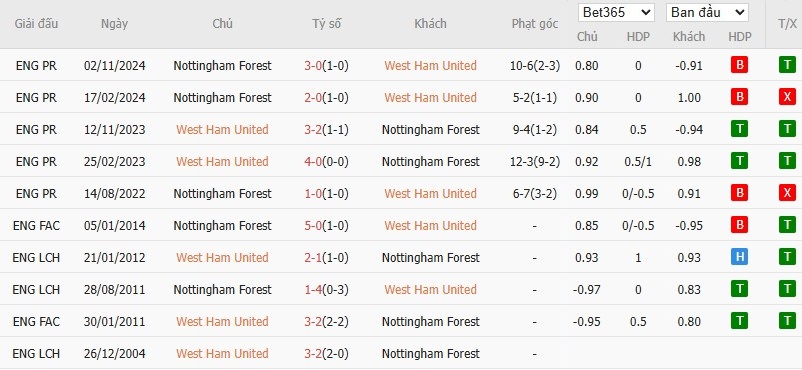Image resolution: width=802 pixels, height=370 pixels.
Task: Click blue H badge for 21/01/2012 match
Action: (x=740, y=257)
